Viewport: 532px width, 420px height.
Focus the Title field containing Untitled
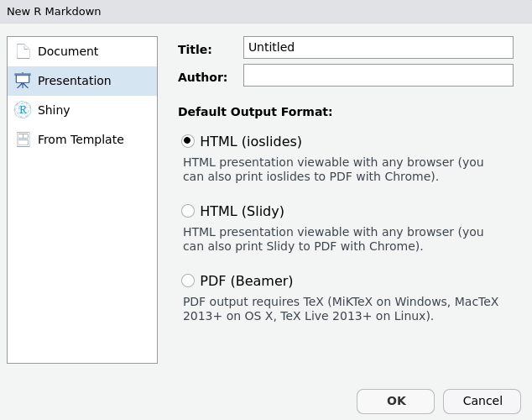pyautogui.click(x=378, y=47)
